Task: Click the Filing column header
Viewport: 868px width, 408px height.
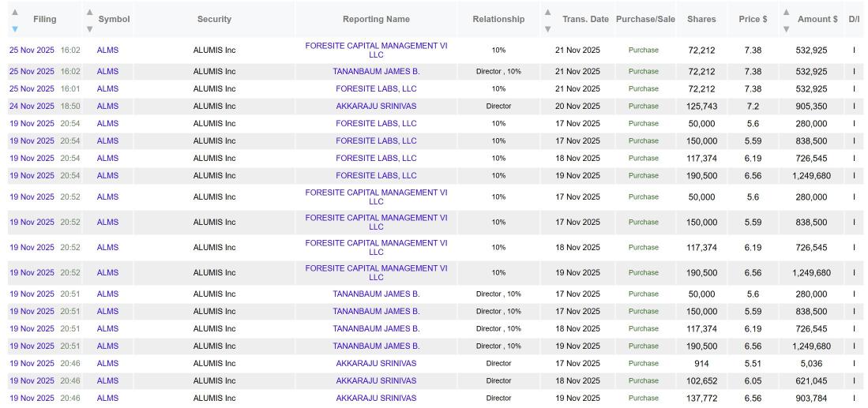Action: pyautogui.click(x=45, y=19)
